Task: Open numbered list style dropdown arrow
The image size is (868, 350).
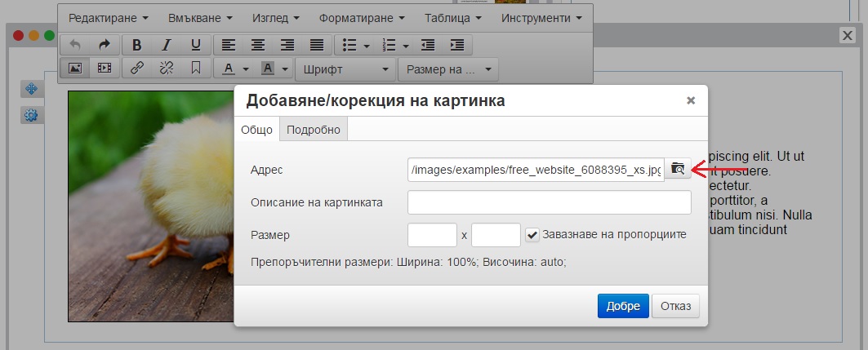Action: [x=407, y=47]
